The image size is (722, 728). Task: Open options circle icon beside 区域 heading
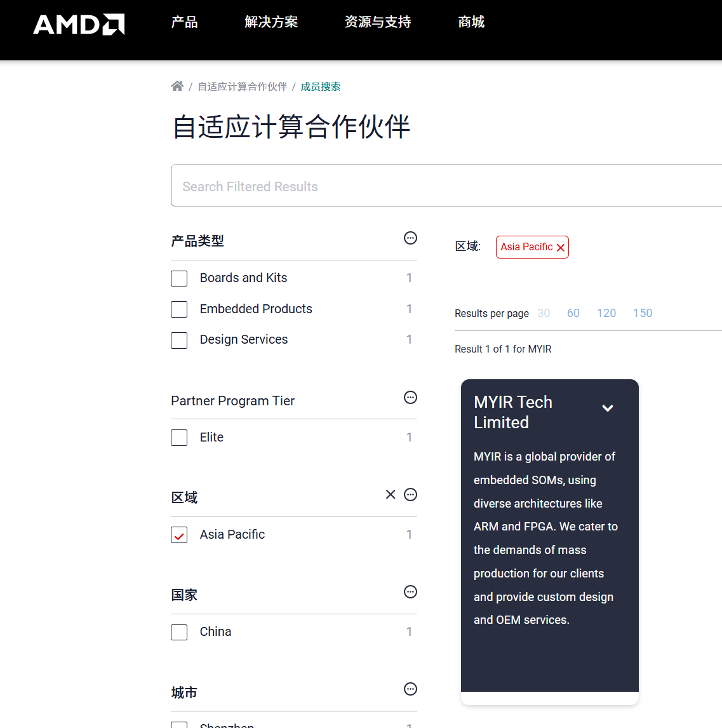coord(411,495)
